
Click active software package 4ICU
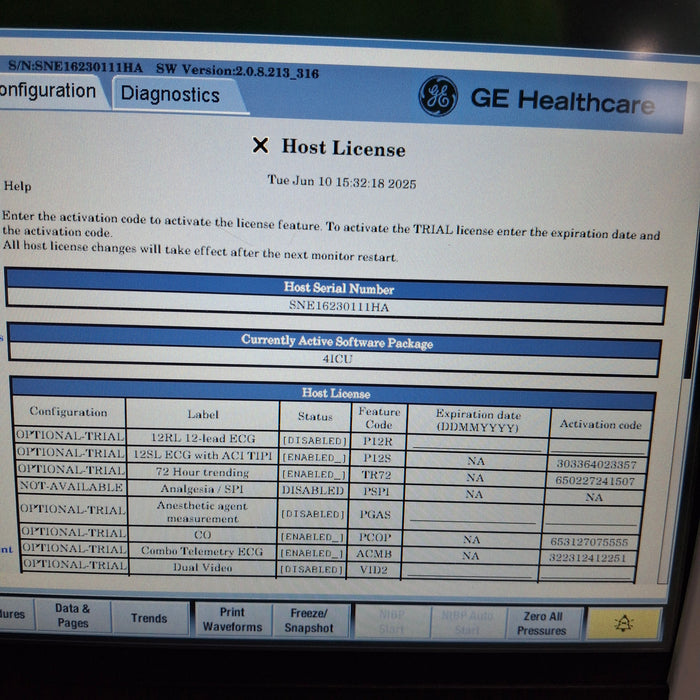(337, 358)
